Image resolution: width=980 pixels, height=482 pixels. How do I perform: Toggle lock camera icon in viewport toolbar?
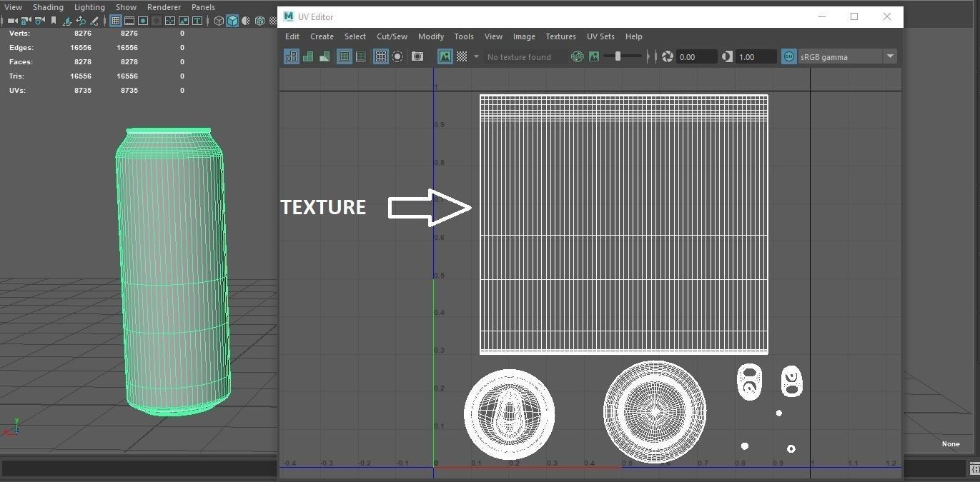click(26, 21)
